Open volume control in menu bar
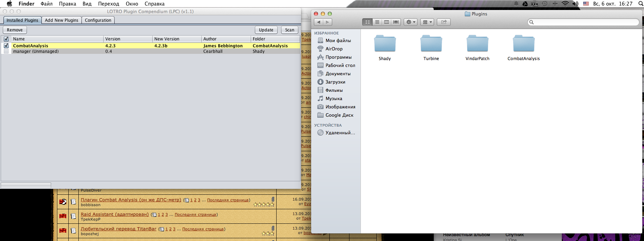The image size is (644, 241). tap(575, 4)
